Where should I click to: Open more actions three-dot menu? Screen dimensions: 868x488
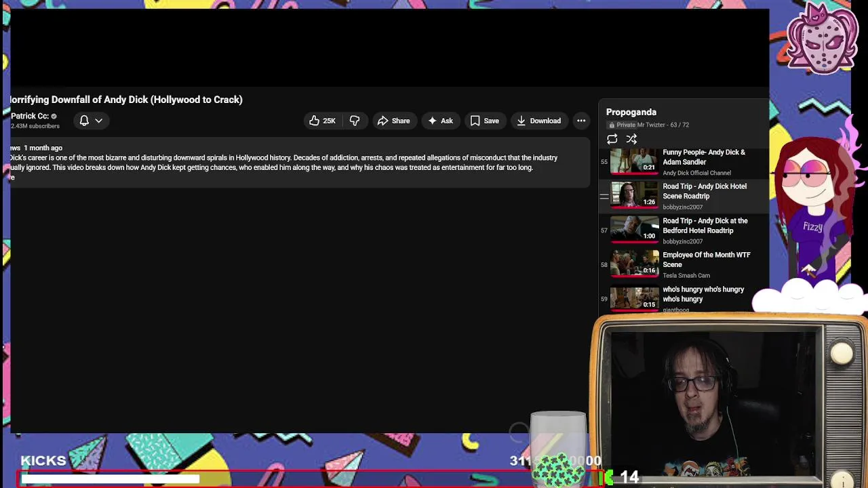tap(581, 121)
